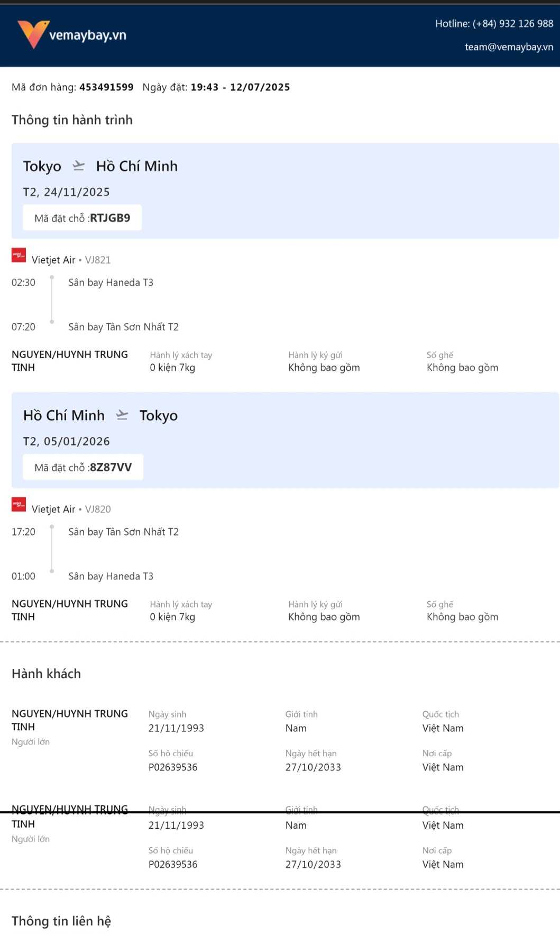
Task: Click the "Hành khách" section heading
Action: (47, 674)
